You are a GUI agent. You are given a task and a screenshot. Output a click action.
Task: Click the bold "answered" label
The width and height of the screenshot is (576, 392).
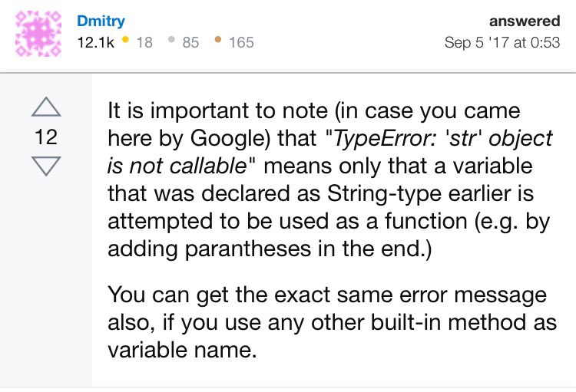525,21
